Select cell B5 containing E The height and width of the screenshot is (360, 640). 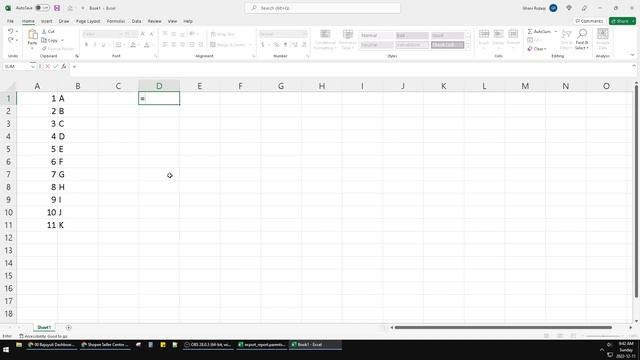pos(78,149)
